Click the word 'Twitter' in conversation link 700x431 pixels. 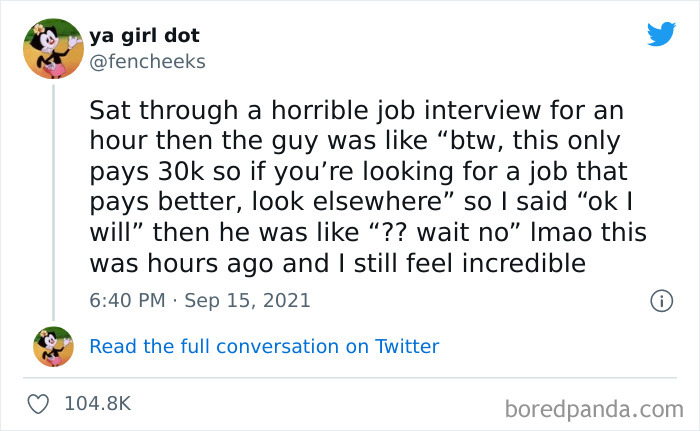point(407,347)
